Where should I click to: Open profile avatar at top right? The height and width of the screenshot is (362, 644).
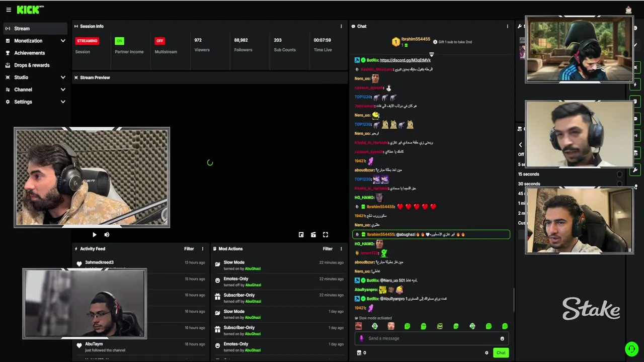point(628,10)
